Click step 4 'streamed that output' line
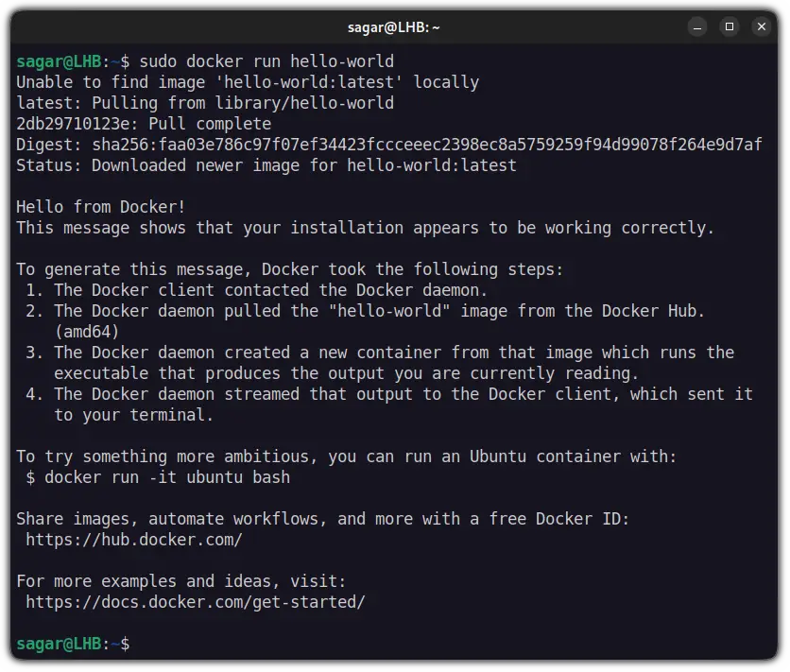The width and height of the screenshot is (790, 672). (x=389, y=394)
